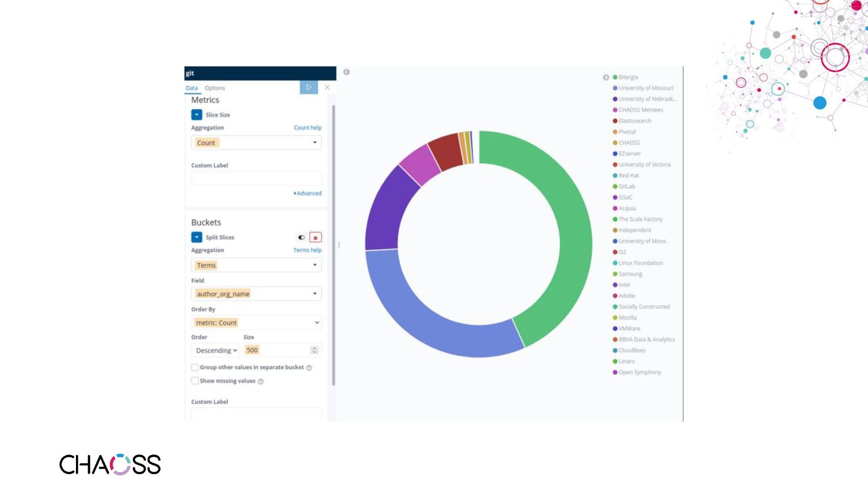The image size is (868, 488).
Task: Remove the Split Slices bucket
Action: [316, 238]
